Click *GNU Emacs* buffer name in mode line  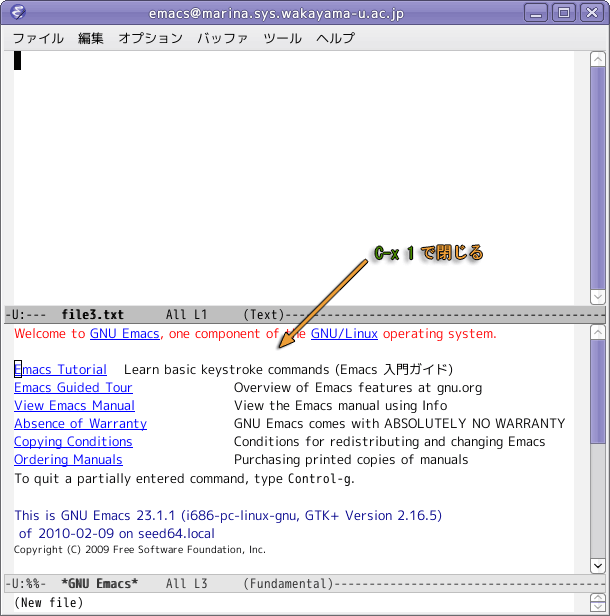99,584
